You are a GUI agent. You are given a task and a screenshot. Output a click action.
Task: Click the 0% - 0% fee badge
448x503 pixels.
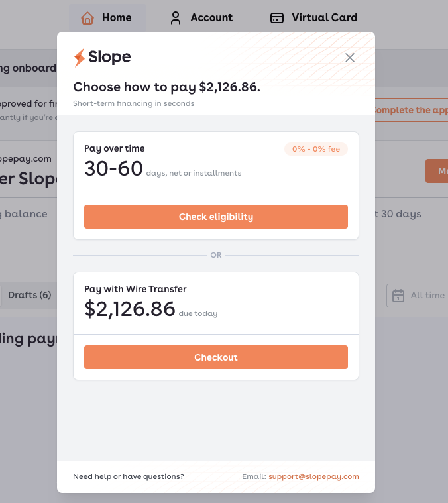point(315,149)
